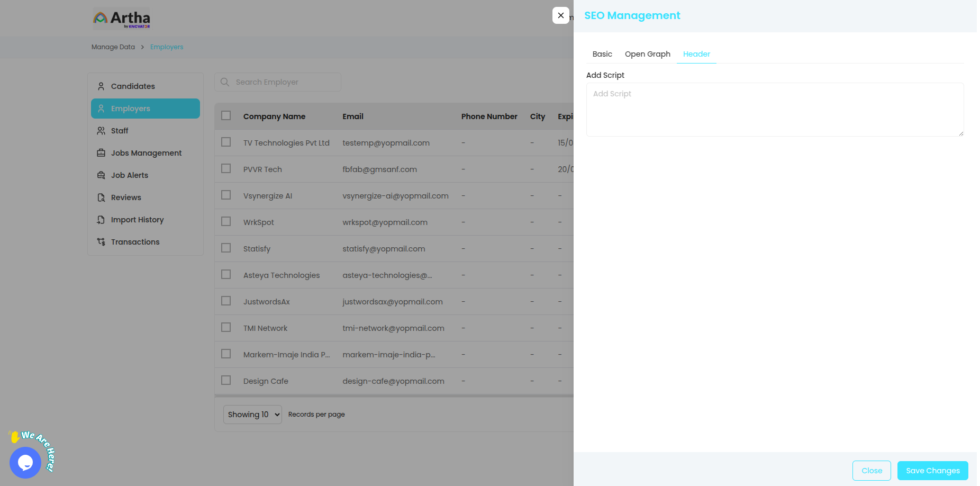The width and height of the screenshot is (980, 486).
Task: Toggle the select-all checkbox in table header
Action: coord(226,116)
